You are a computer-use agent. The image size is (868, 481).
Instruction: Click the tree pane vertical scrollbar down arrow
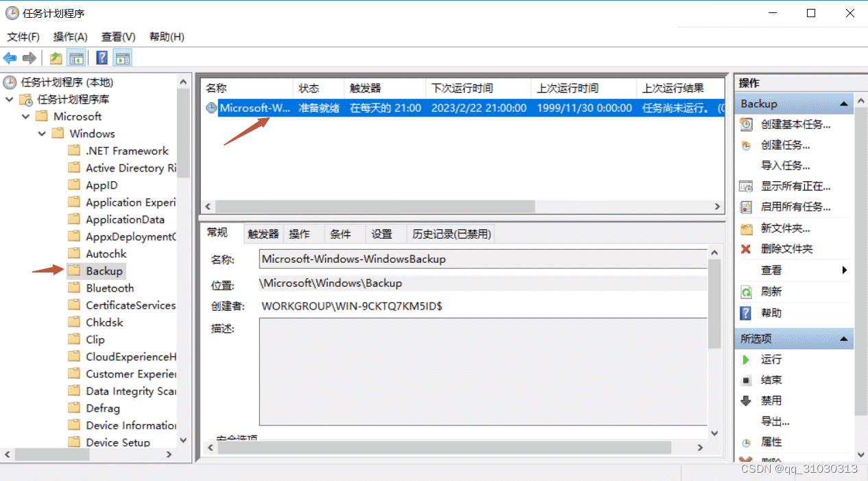click(x=183, y=440)
